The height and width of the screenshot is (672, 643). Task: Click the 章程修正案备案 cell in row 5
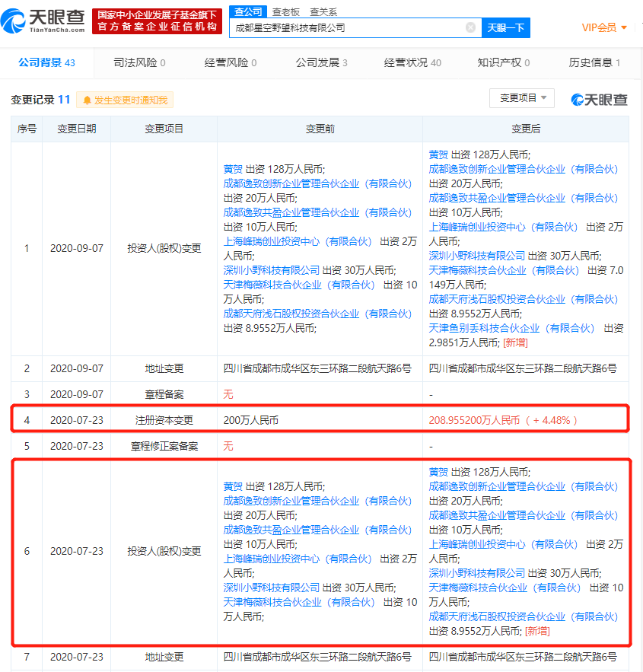coord(164,446)
